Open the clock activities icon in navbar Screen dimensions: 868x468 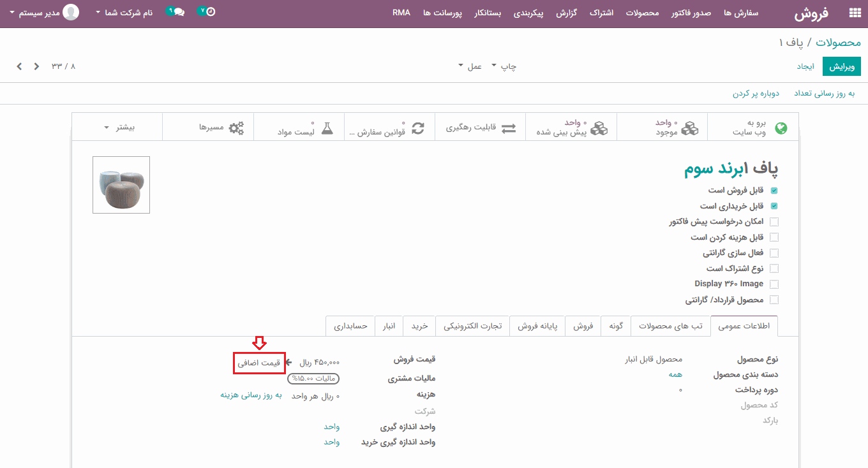(210, 12)
